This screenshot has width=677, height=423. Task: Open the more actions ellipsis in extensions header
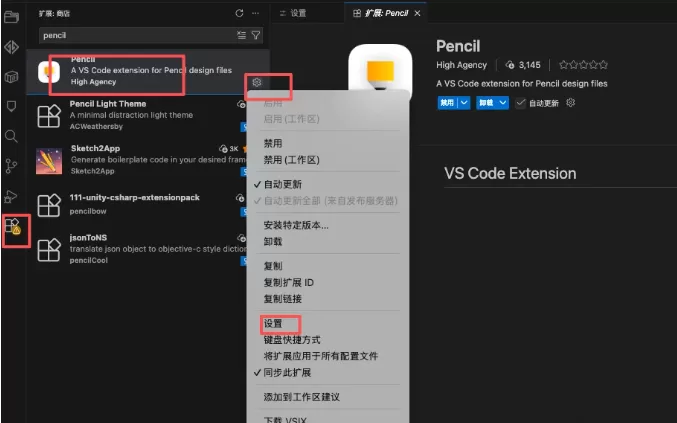[x=257, y=13]
